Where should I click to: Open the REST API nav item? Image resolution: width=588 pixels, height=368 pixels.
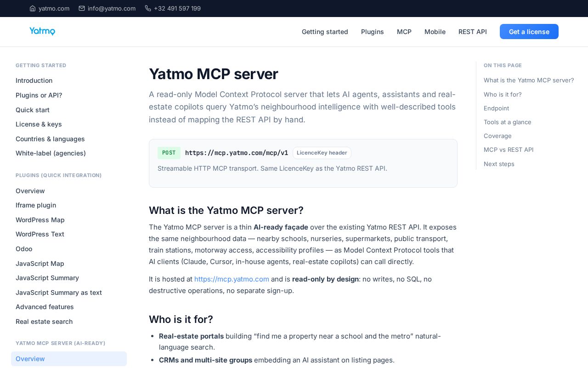(x=473, y=32)
